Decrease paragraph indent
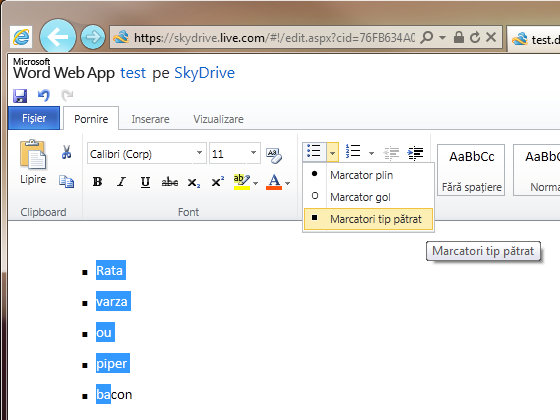 [391, 153]
